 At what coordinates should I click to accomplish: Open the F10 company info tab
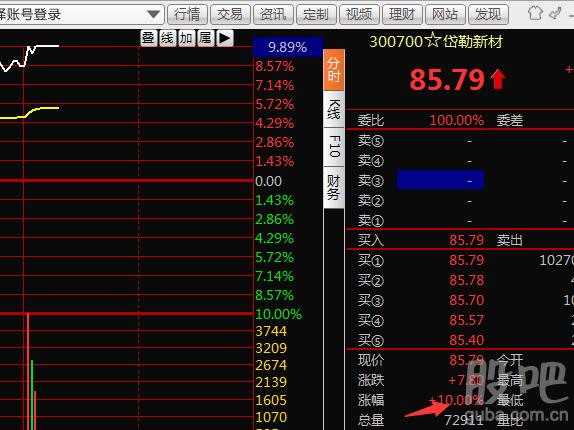coord(333,146)
